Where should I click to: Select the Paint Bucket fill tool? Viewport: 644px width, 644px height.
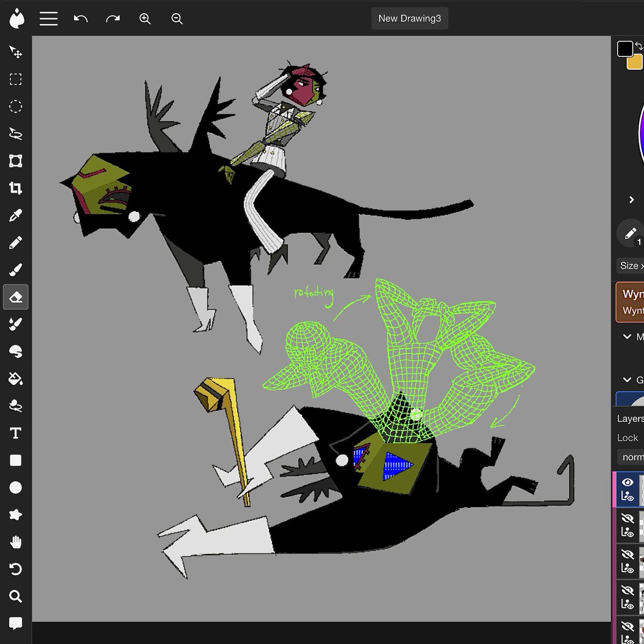[x=16, y=379]
